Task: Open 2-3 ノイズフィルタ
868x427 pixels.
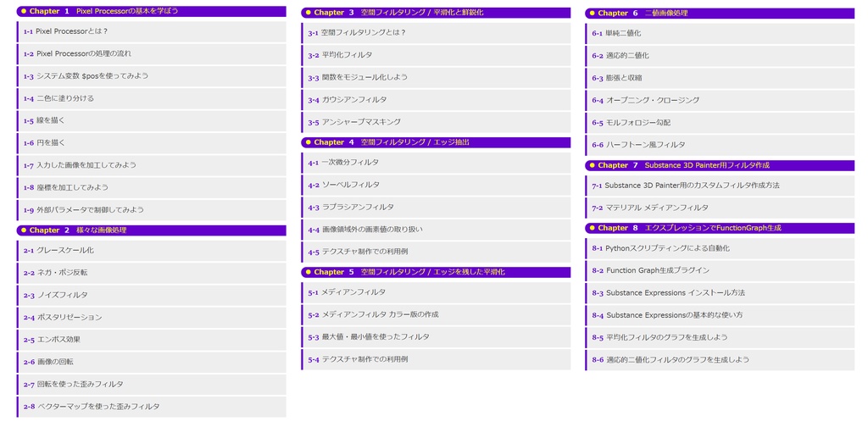Action: pos(152,296)
